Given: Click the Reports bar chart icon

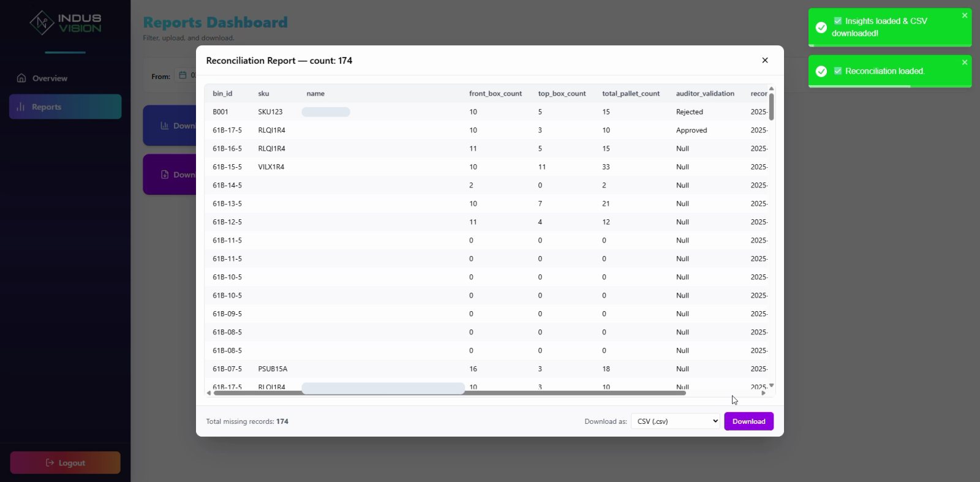Looking at the screenshot, I should 21,107.
